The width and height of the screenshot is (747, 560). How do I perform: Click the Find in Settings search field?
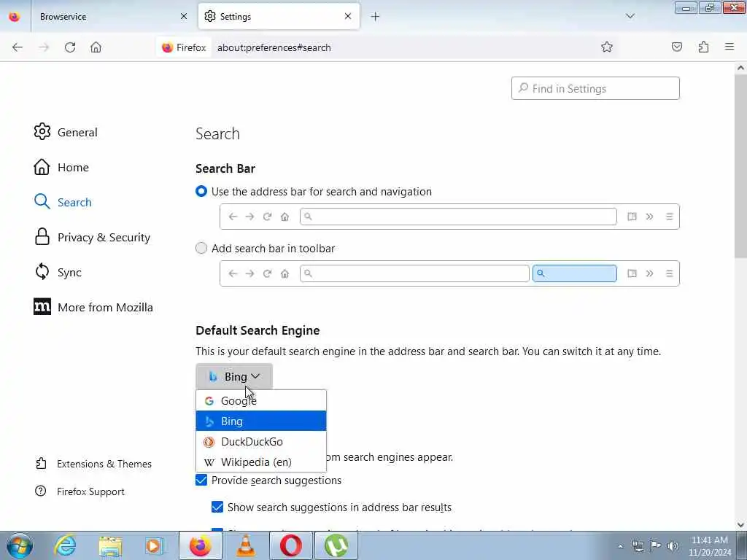coord(595,88)
